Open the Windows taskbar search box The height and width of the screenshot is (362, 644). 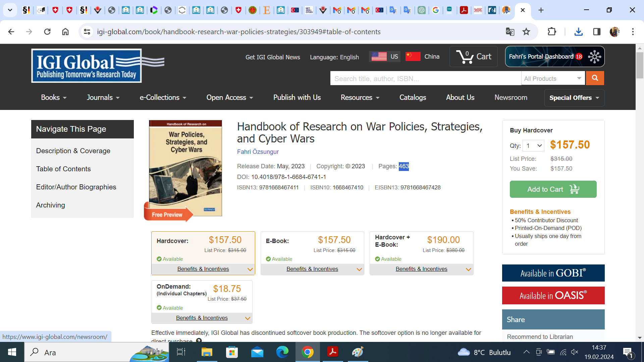97,352
